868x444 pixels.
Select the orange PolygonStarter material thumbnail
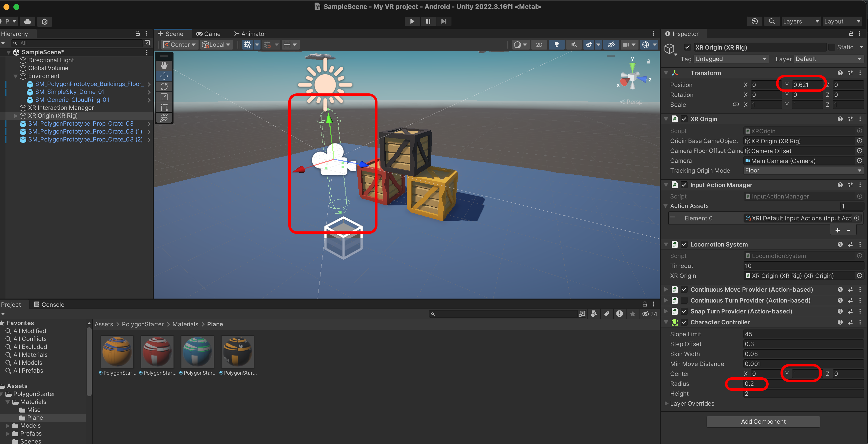[117, 352]
